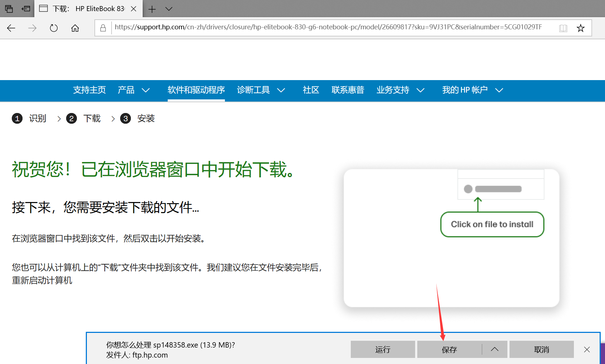This screenshot has height=364, width=605.
Task: Click the 祝贺您 heading text
Action: pos(153,169)
